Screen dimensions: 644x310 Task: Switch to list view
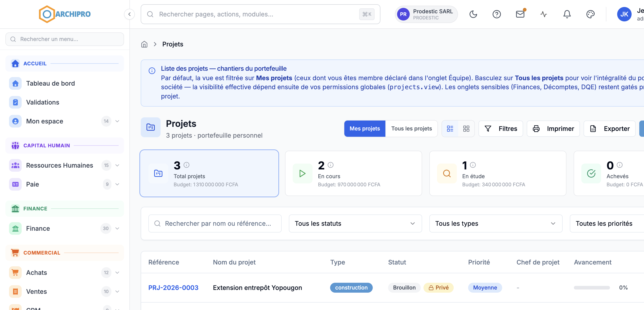(x=450, y=129)
